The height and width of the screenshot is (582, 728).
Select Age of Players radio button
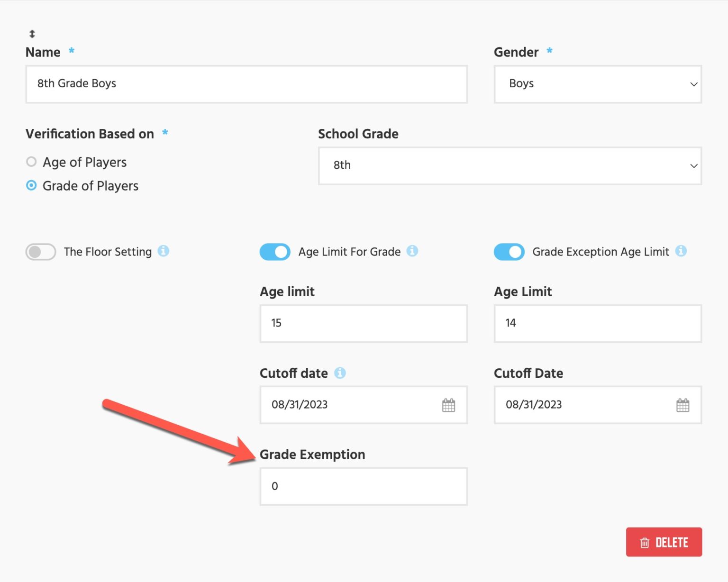[x=31, y=162]
